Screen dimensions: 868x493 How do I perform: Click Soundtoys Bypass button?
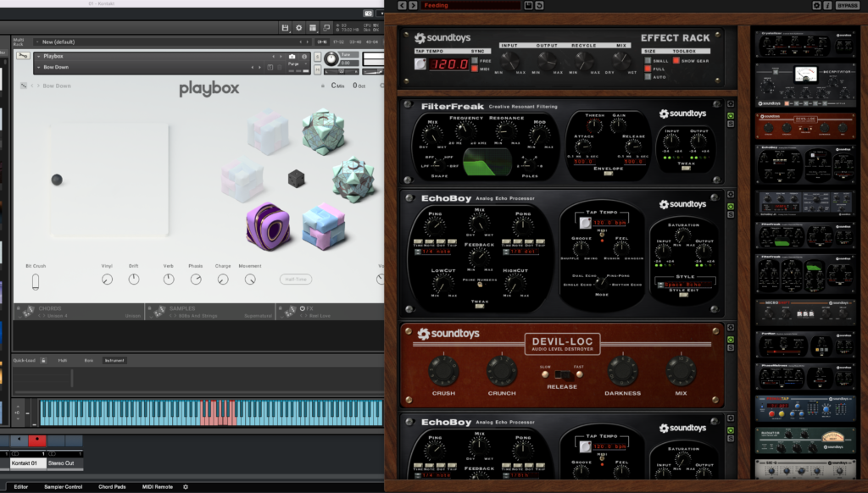[847, 6]
